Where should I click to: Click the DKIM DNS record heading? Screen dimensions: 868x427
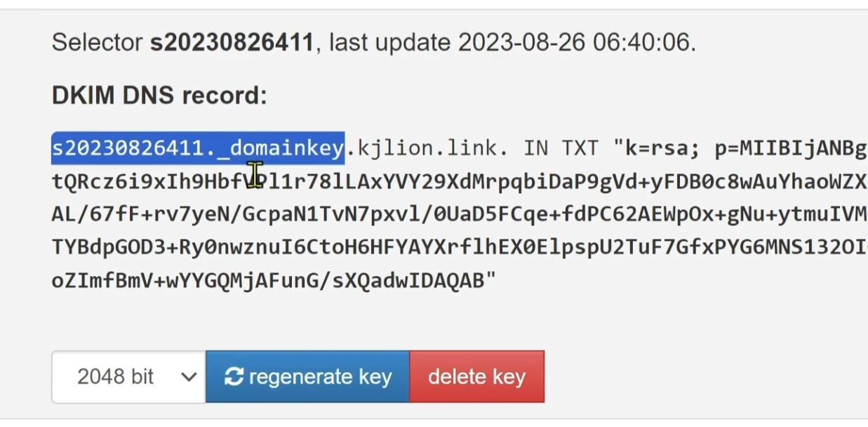(159, 96)
